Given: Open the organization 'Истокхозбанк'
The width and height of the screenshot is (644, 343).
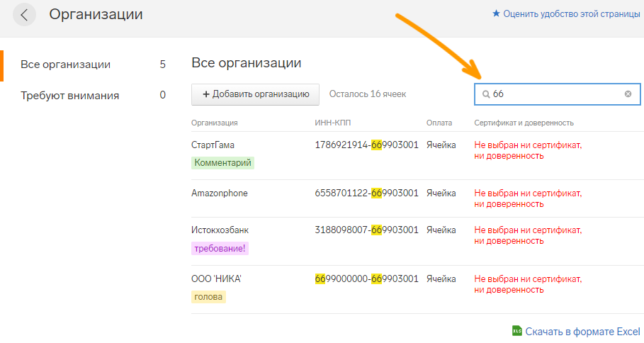Looking at the screenshot, I should pyautogui.click(x=220, y=230).
